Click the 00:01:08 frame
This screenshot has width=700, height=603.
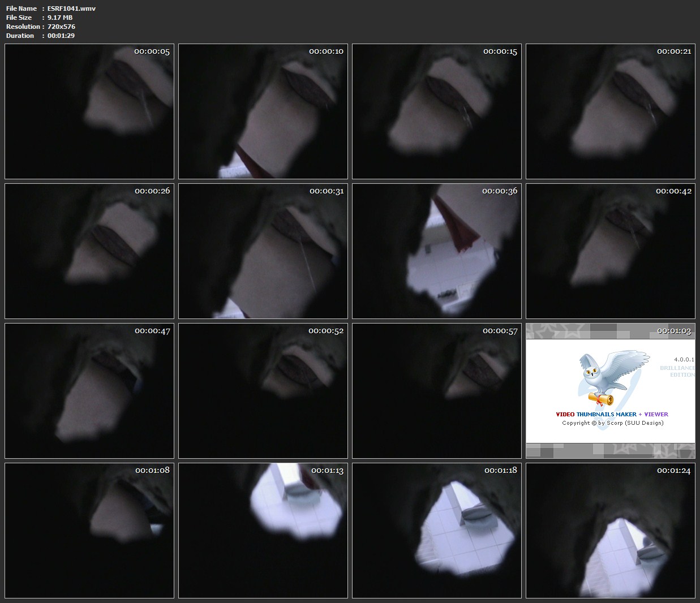tap(89, 531)
